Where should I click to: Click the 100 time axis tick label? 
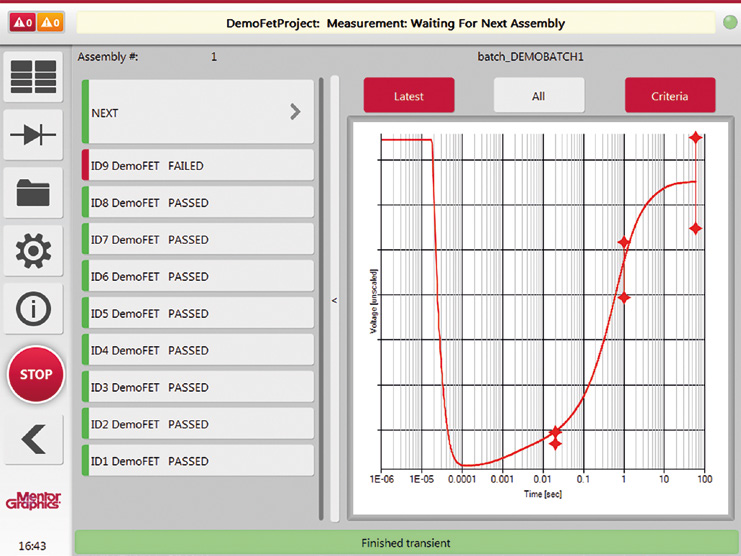click(705, 479)
